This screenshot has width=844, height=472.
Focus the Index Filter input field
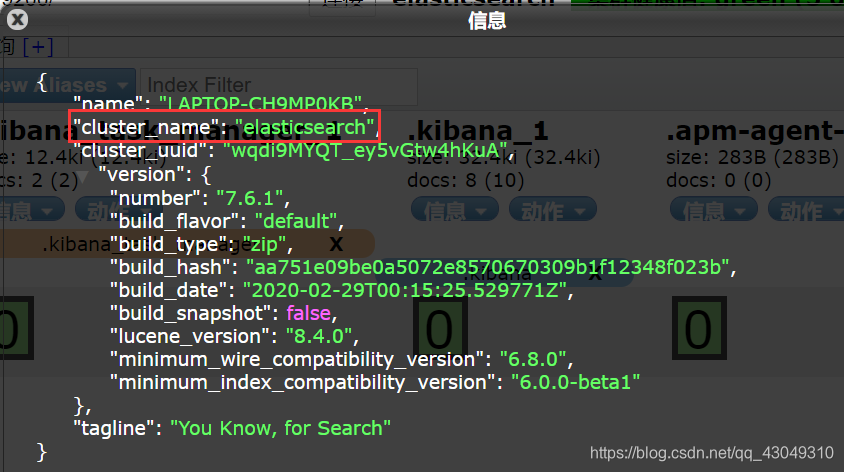tap(279, 85)
